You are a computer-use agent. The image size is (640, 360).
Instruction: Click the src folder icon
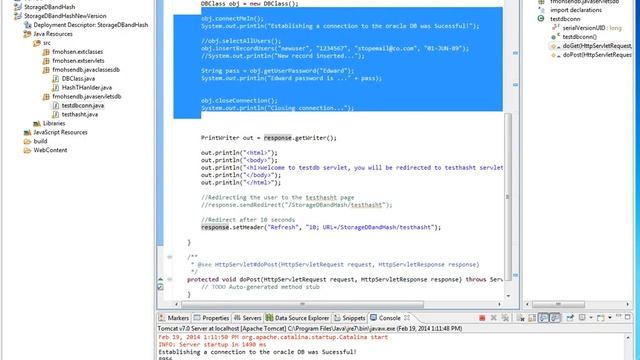click(37, 43)
